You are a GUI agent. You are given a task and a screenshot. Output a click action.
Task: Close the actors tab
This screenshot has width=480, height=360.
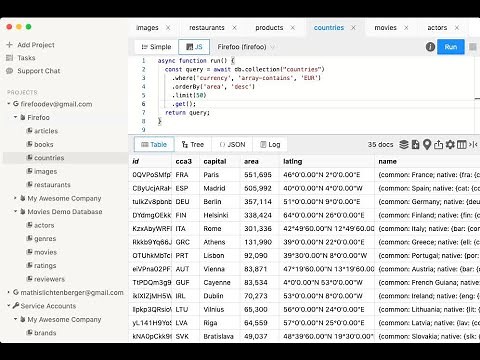pyautogui.click(x=457, y=28)
